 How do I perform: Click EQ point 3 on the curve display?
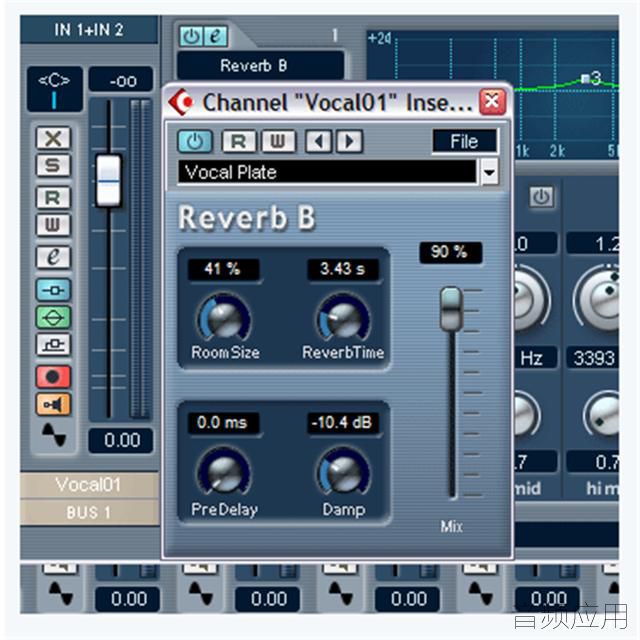coord(586,78)
